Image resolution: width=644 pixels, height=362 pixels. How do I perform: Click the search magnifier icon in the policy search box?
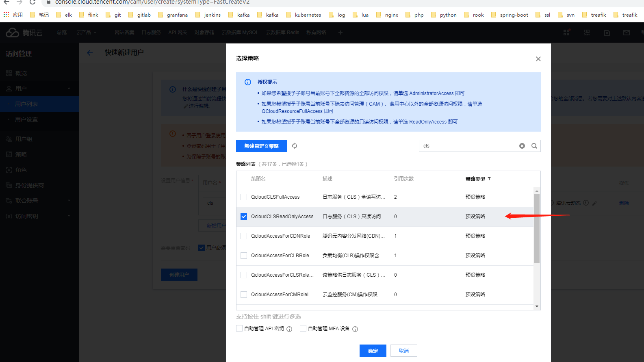coord(534,146)
